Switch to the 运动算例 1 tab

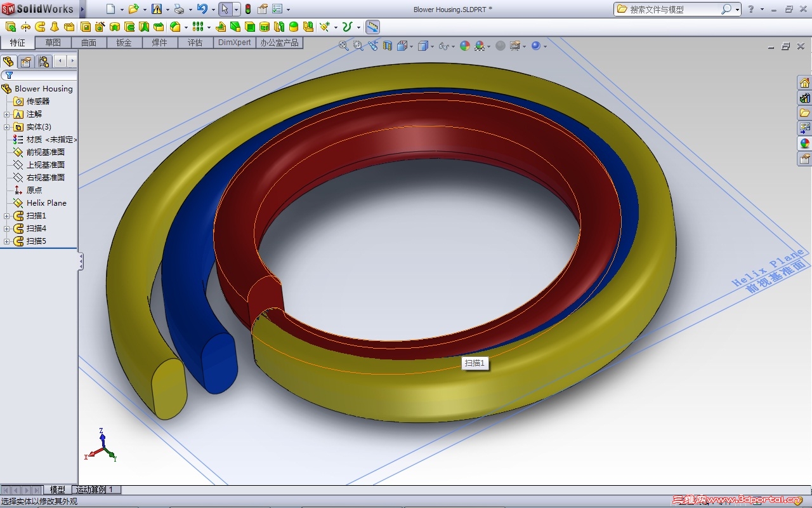point(95,490)
